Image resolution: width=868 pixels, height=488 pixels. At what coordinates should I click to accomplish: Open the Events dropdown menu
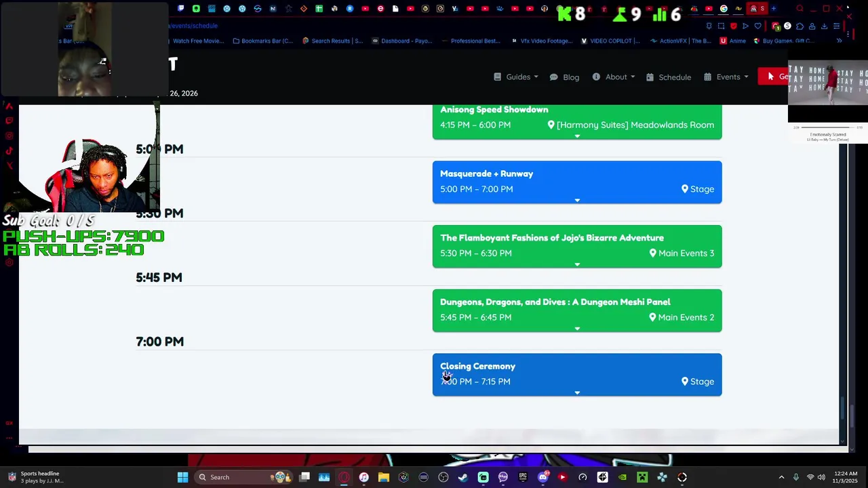click(726, 77)
